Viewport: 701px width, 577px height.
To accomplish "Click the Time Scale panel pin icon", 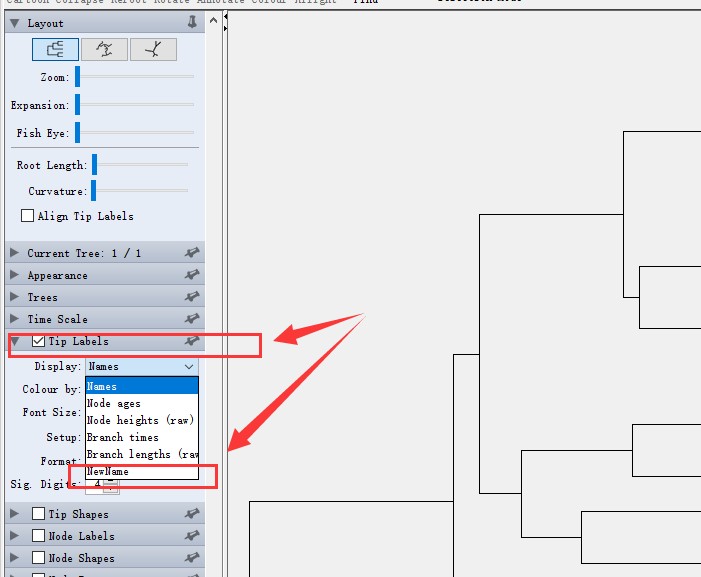I will 192,319.
